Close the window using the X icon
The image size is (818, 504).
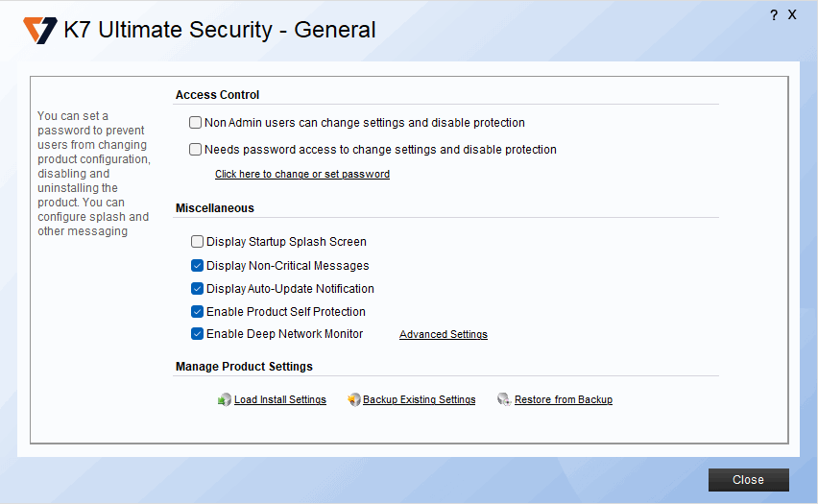coord(792,15)
